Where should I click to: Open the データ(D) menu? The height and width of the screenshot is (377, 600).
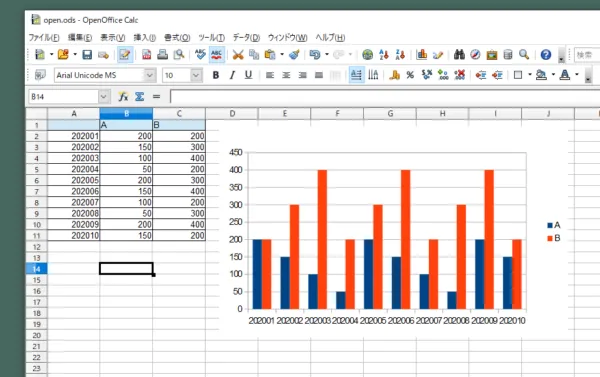click(x=246, y=38)
